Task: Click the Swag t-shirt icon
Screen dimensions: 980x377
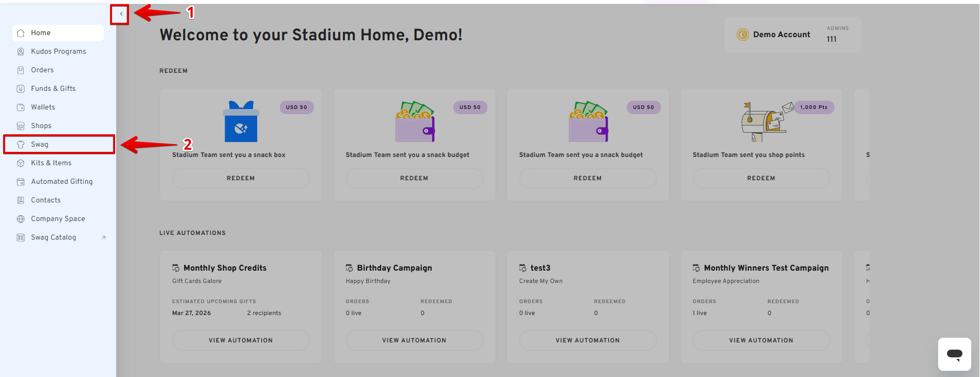Action: [21, 145]
